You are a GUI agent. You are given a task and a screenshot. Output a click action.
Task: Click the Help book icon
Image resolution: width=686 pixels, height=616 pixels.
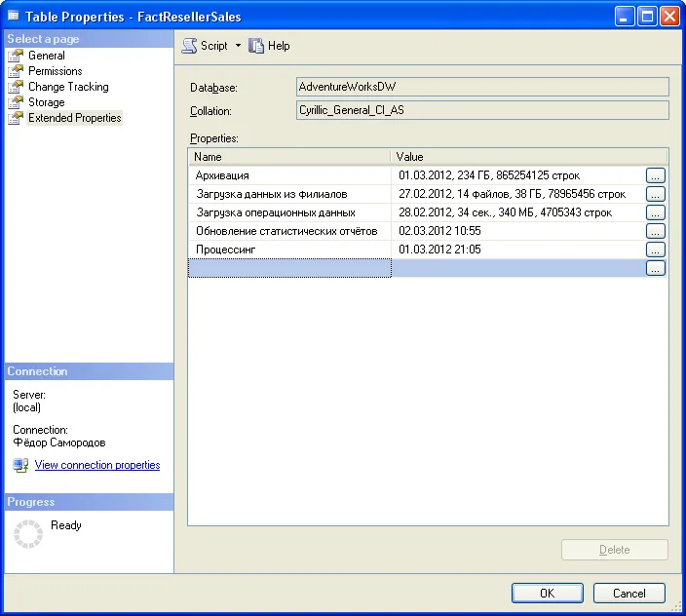coord(256,46)
